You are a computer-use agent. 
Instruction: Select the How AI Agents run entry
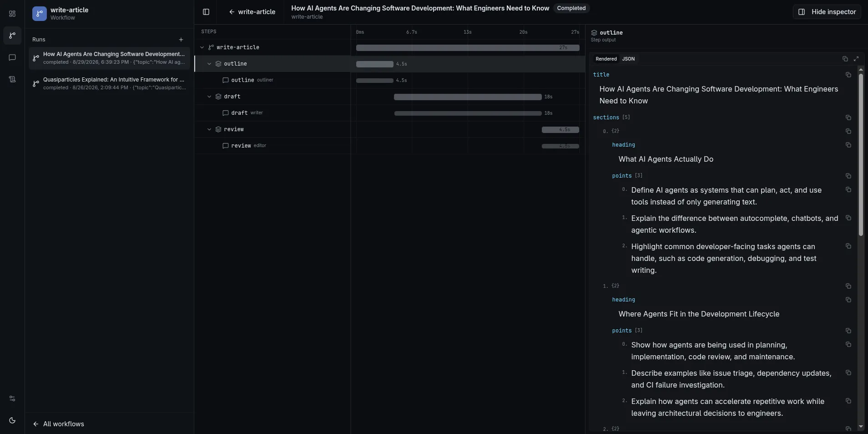tap(109, 58)
